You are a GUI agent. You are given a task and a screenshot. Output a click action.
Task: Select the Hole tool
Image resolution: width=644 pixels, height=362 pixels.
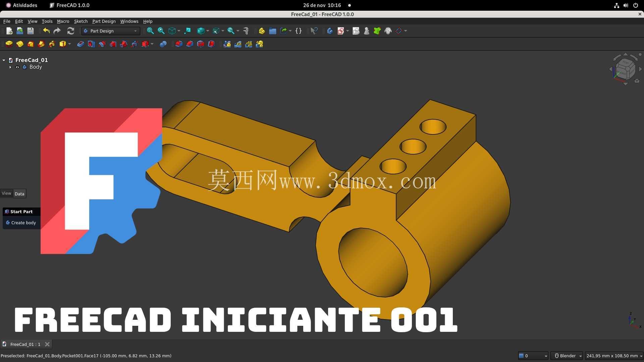click(91, 44)
